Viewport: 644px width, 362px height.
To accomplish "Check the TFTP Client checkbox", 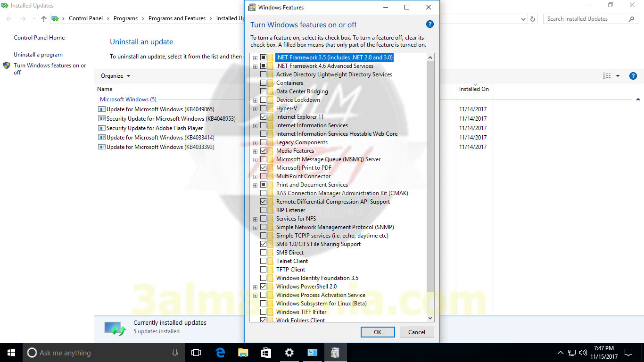I will pos(263,270).
